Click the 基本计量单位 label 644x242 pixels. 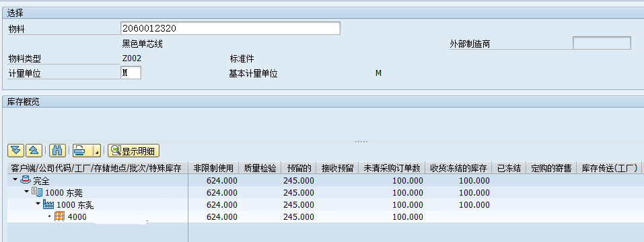coord(254,74)
